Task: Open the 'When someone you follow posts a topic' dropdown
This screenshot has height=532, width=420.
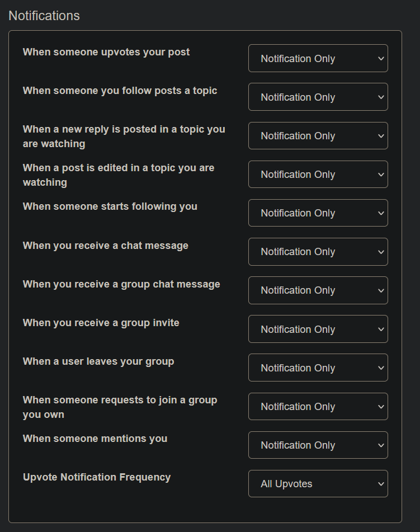Action: click(x=318, y=97)
